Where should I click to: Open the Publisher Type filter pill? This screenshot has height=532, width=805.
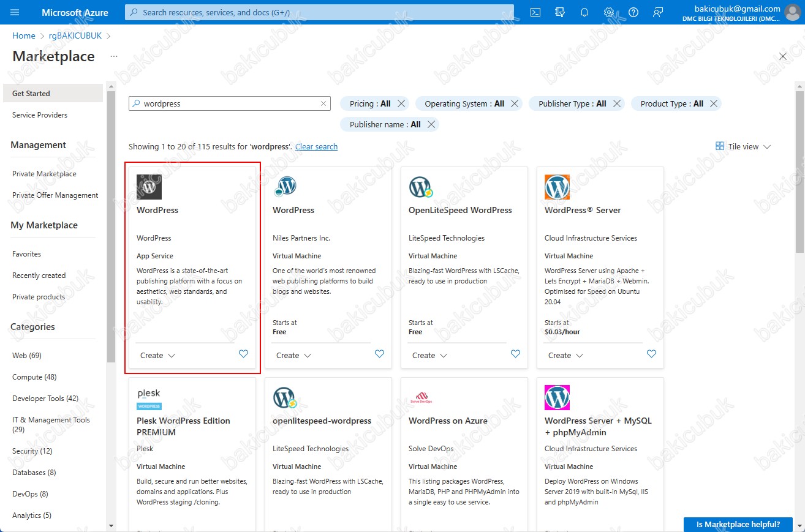(572, 103)
